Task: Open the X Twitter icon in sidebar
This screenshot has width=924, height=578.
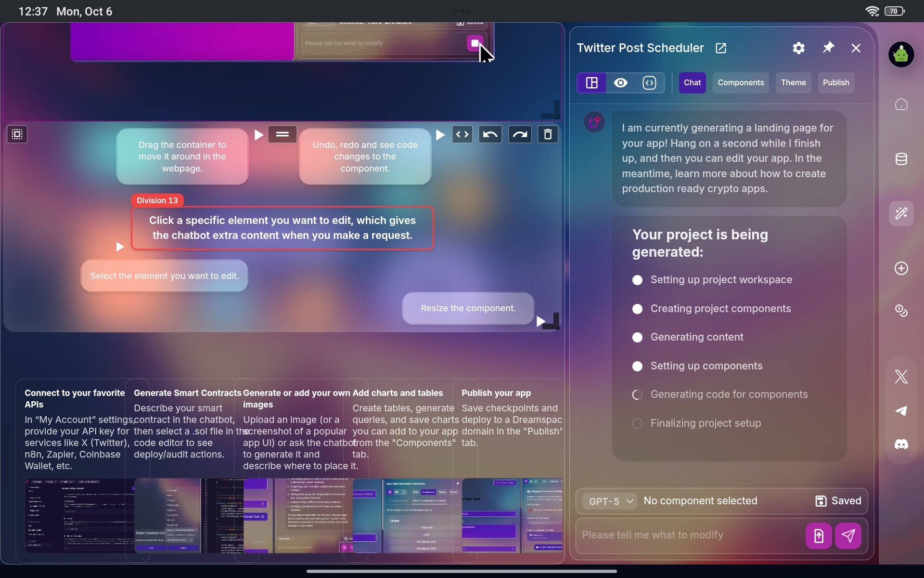Action: point(901,377)
